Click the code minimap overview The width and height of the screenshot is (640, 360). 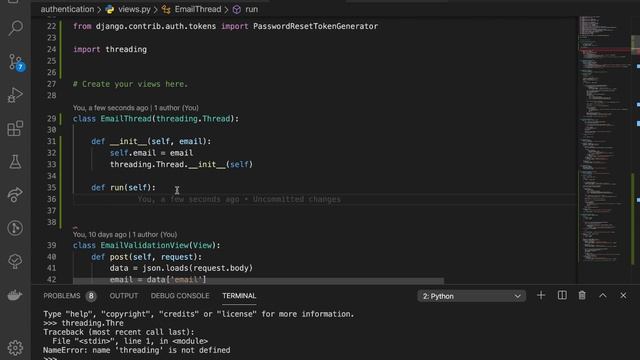pyautogui.click(x=605, y=139)
